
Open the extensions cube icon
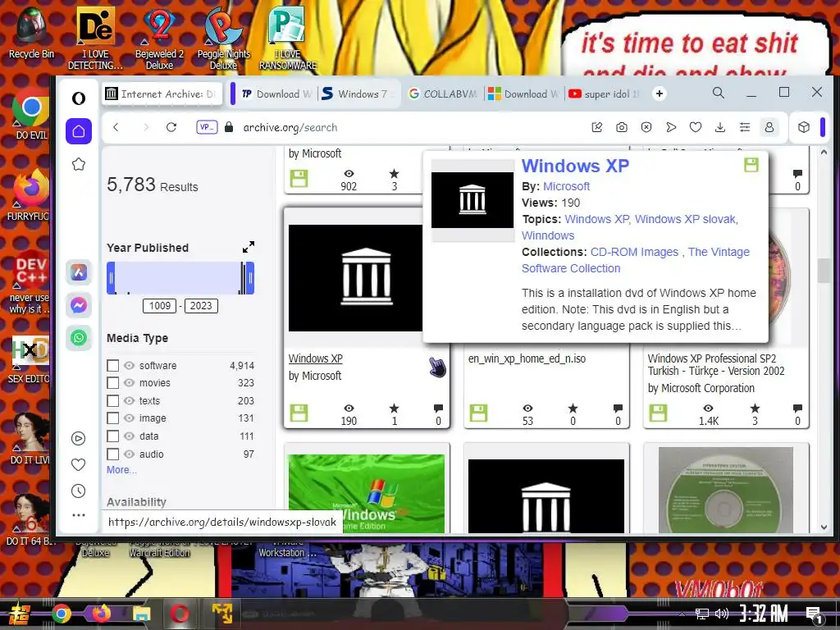[804, 127]
